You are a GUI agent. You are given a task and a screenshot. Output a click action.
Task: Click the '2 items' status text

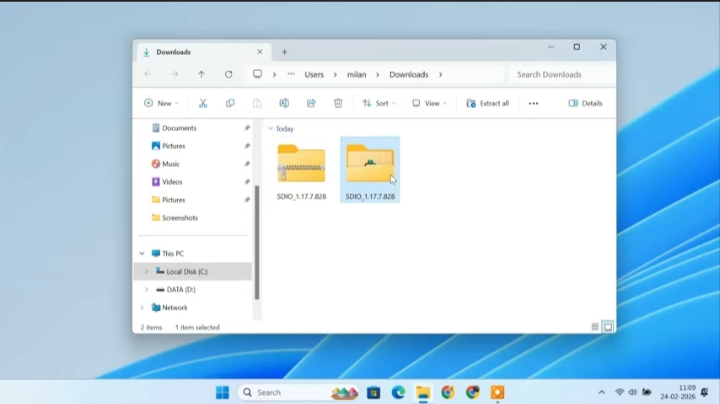coord(151,327)
